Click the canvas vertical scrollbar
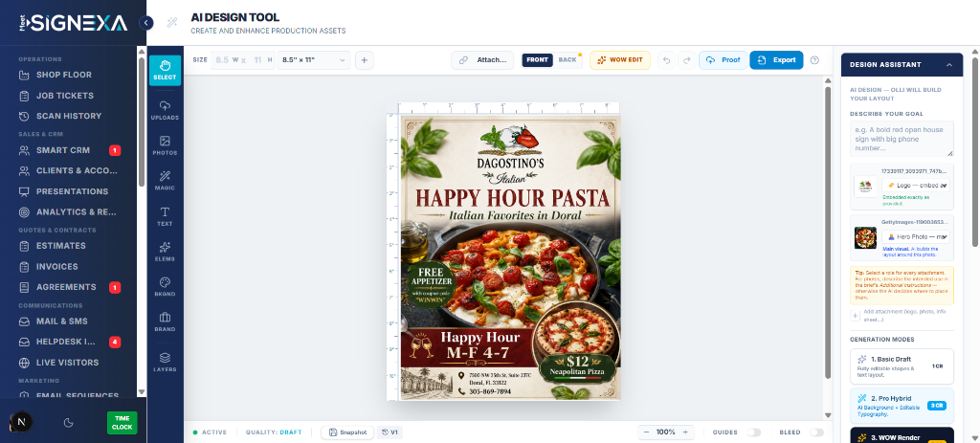The width and height of the screenshot is (980, 443). tap(828, 233)
